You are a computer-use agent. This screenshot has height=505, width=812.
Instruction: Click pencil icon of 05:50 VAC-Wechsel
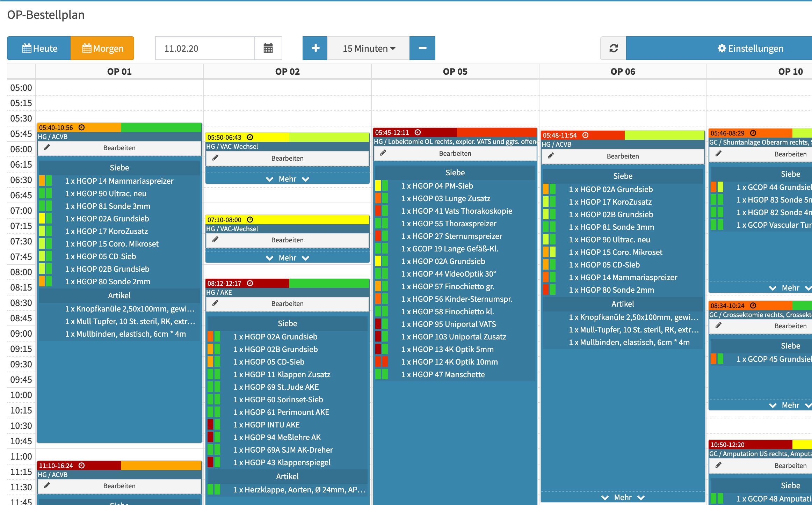pyautogui.click(x=215, y=158)
